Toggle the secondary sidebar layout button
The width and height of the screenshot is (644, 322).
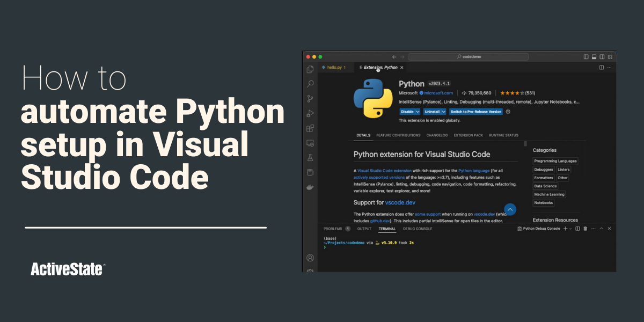tap(602, 57)
